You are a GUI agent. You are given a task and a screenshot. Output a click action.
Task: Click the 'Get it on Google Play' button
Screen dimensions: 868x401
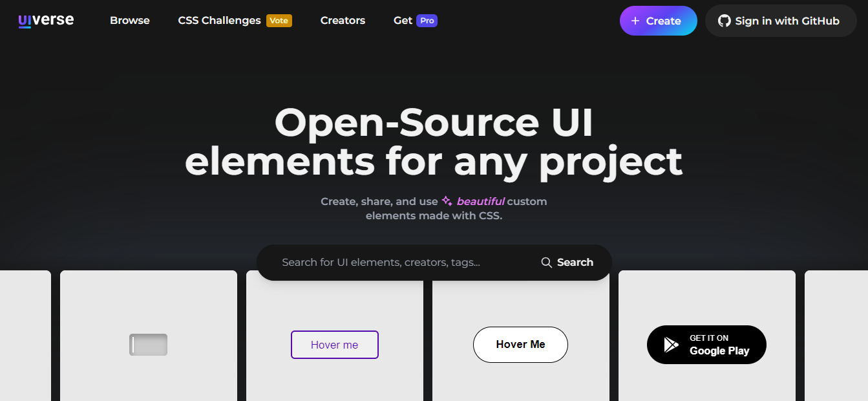706,345
